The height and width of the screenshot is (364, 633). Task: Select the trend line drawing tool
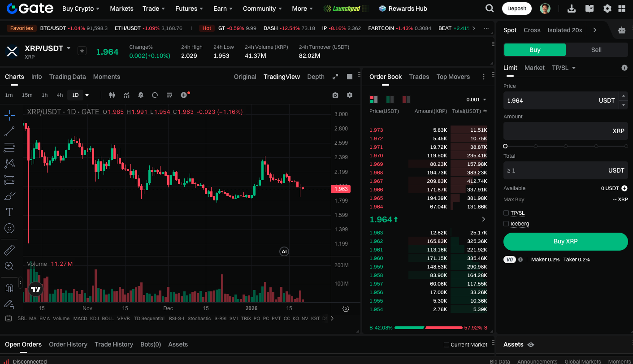pos(9,131)
